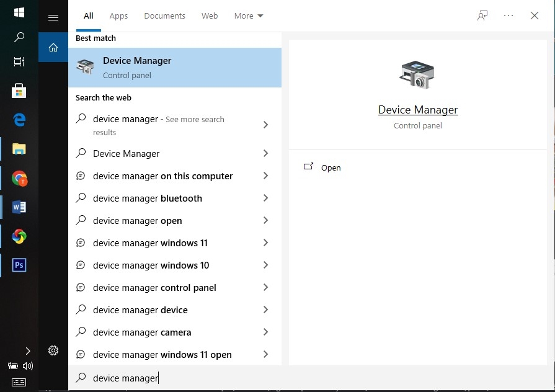Click the Open action's arrow icon
This screenshot has height=392, width=555.
(x=308, y=166)
